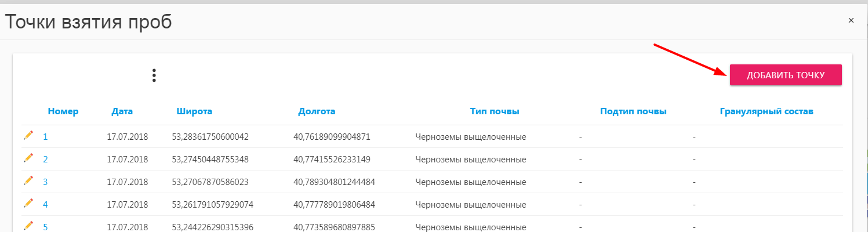Click the pencil edit icon for row 5
The image size is (868, 232).
28,226
